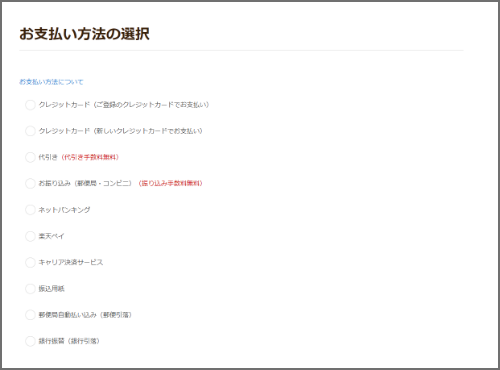
Task: Select the 銀行振替 (銀行引落) radio button
Action: pos(30,341)
